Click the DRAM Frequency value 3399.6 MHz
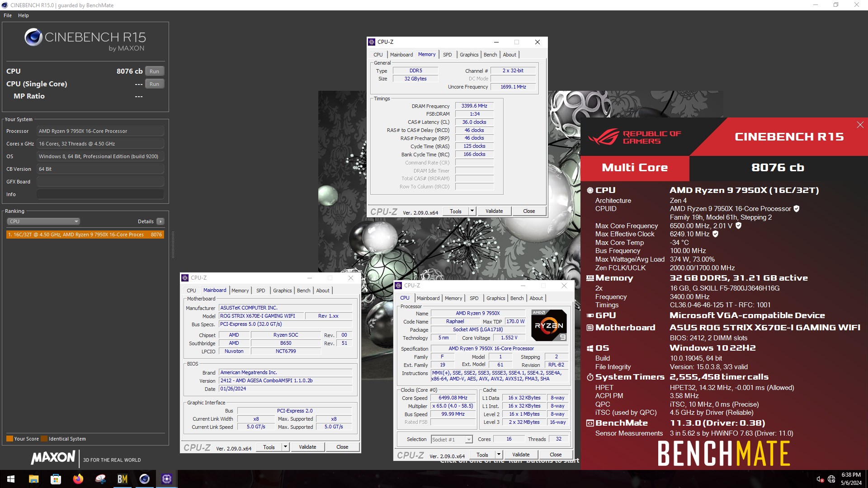This screenshot has height=488, width=868. click(474, 106)
